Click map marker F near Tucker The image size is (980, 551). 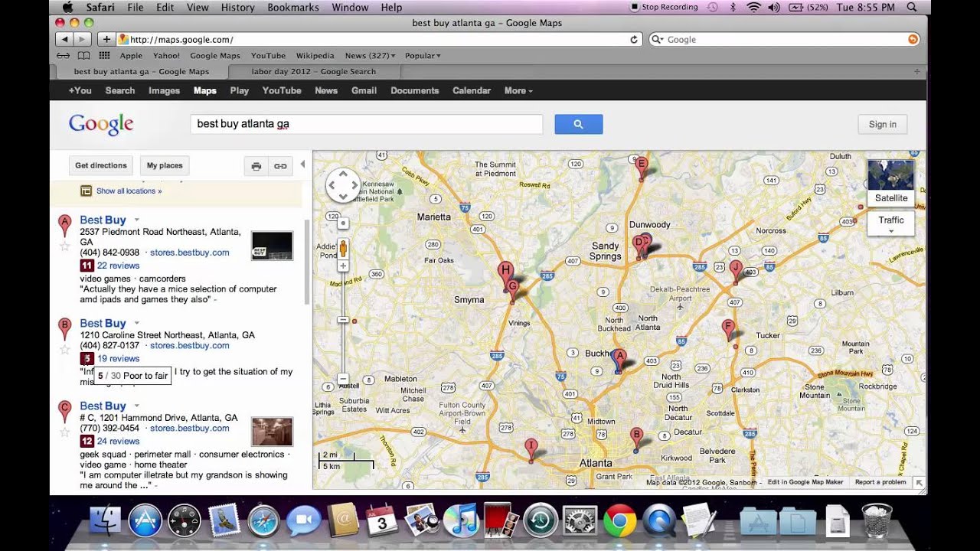click(x=728, y=329)
